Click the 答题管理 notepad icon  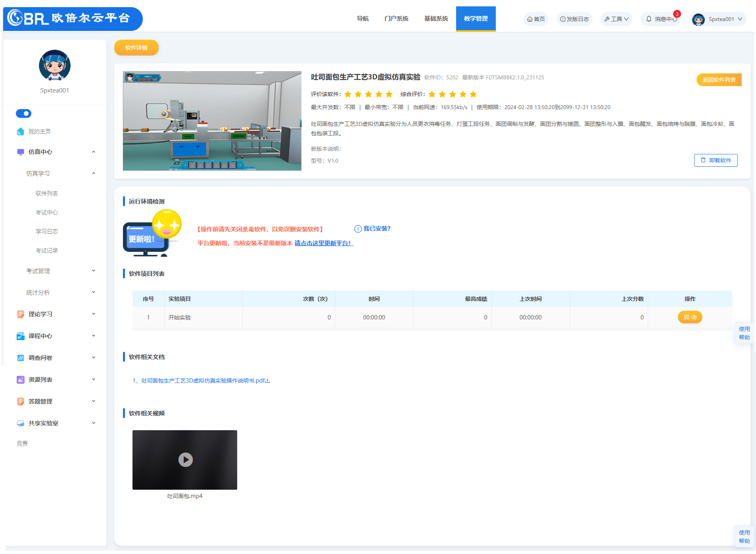click(21, 402)
